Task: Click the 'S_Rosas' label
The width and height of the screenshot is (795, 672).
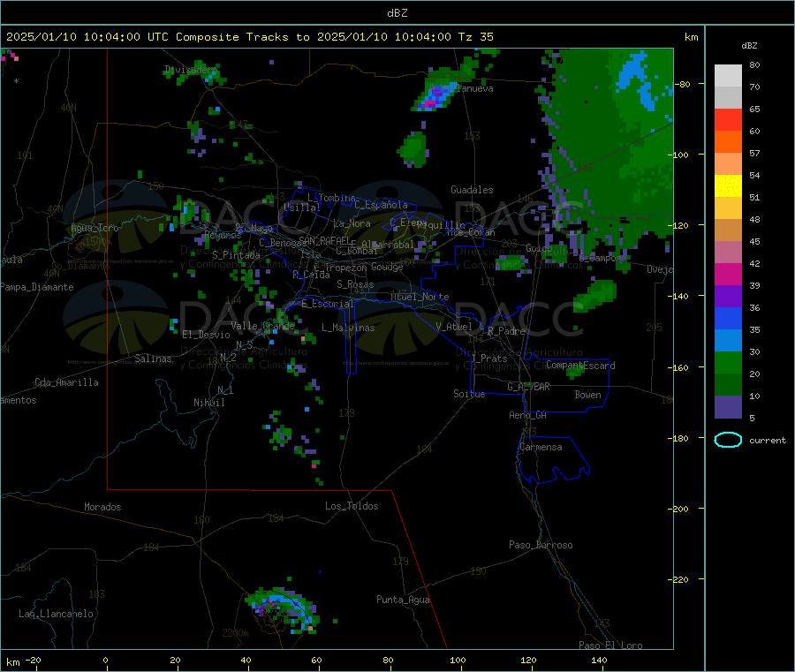Action: (355, 284)
